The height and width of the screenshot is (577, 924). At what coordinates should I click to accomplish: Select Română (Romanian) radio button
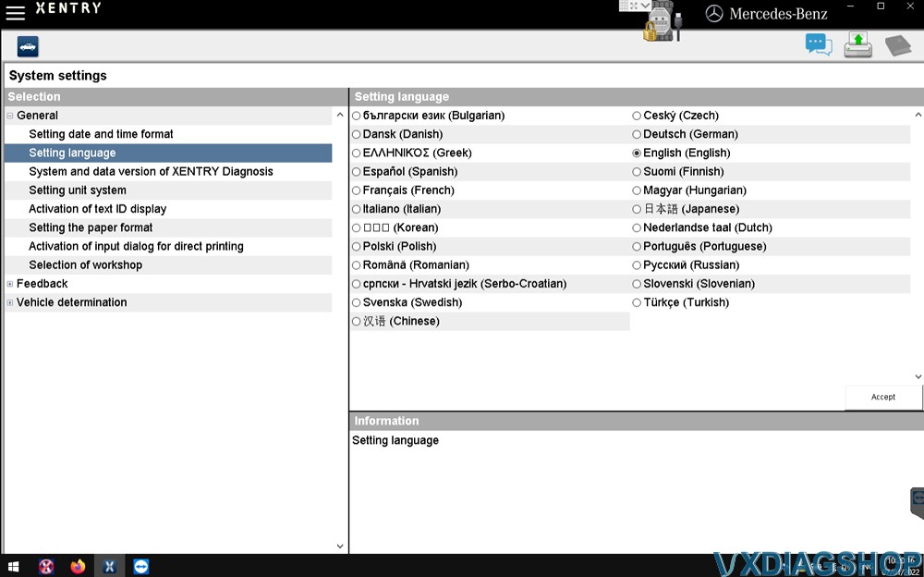[356, 265]
